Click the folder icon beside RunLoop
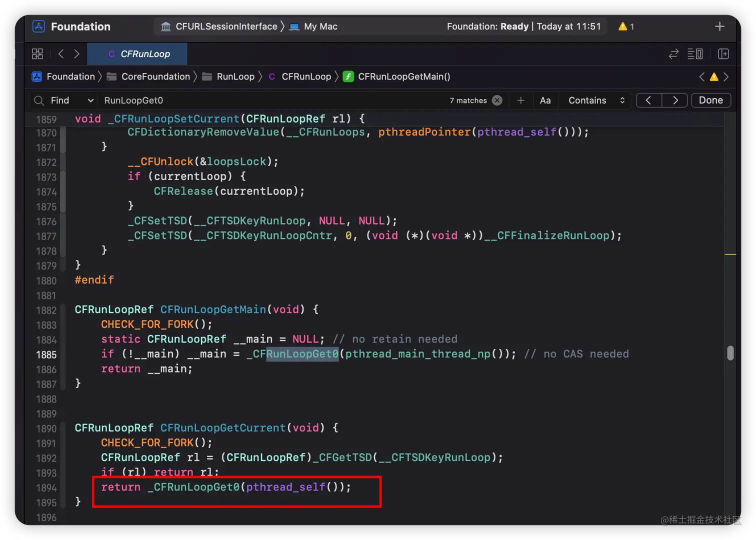The height and width of the screenshot is (540, 756). (207, 76)
